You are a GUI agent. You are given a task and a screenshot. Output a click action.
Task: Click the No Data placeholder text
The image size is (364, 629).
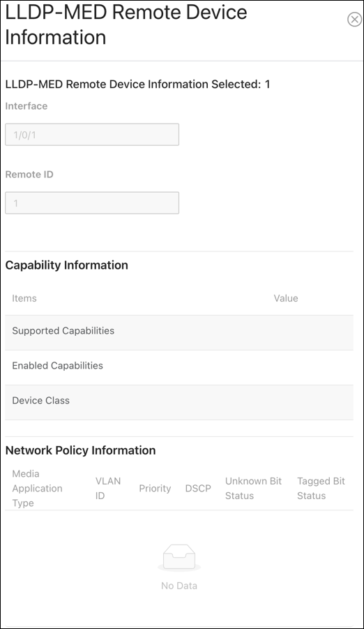click(x=179, y=586)
